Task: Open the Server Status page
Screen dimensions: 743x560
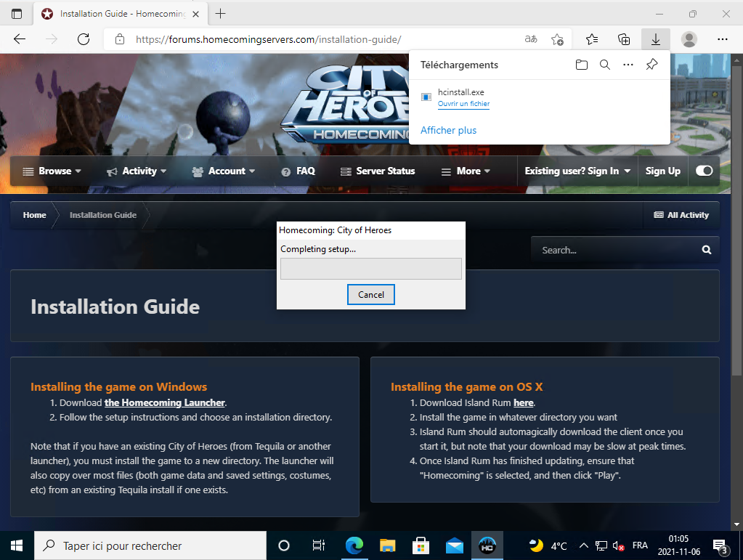Action: tap(378, 171)
